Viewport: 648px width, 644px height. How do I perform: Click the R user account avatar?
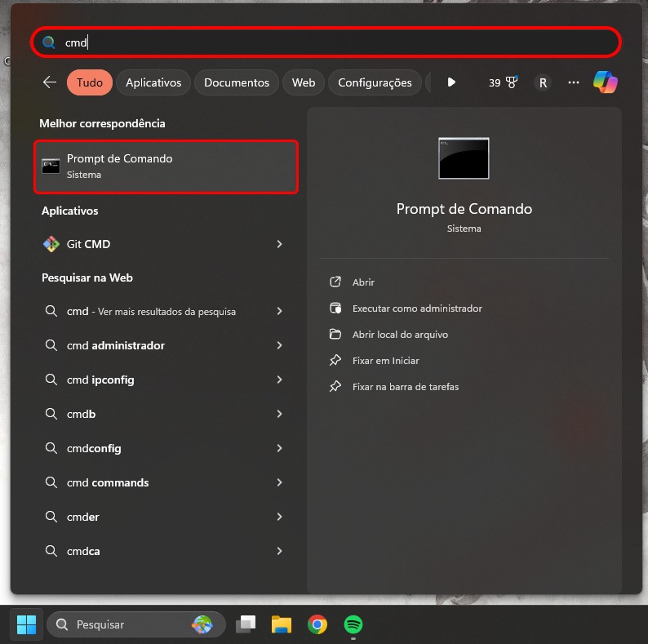(x=543, y=82)
